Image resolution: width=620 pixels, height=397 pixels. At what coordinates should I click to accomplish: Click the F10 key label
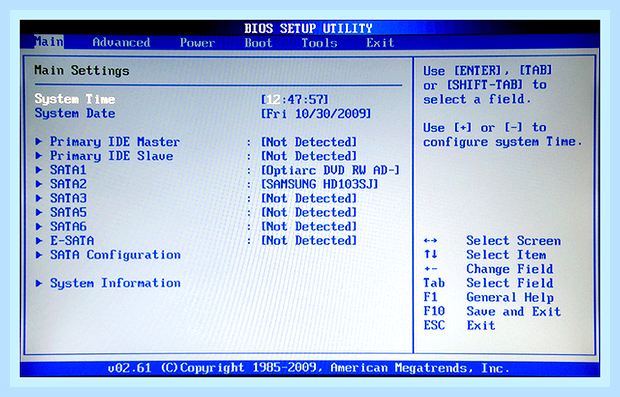coord(434,311)
